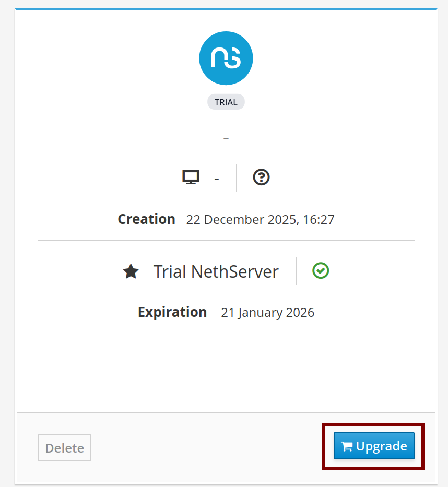Click the vertical separator after Trial NethServer
The image size is (448, 487).
point(296,270)
